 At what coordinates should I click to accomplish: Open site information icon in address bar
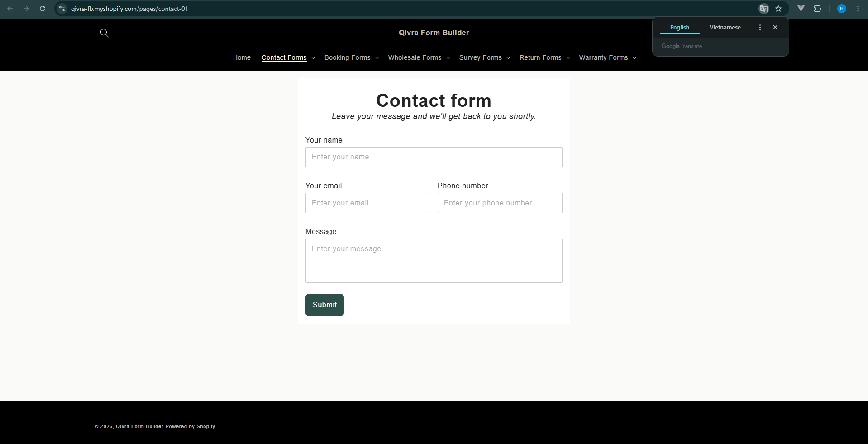point(62,9)
